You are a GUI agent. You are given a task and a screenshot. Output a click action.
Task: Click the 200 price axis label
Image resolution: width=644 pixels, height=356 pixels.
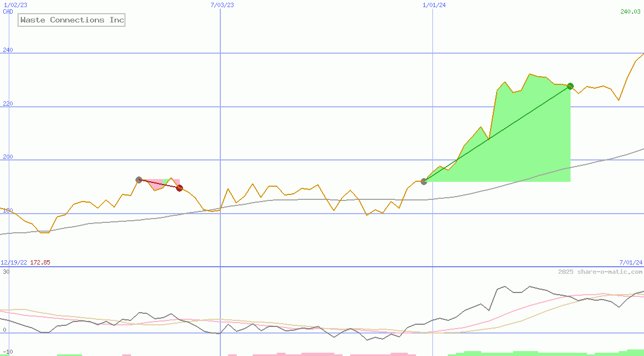(7, 157)
